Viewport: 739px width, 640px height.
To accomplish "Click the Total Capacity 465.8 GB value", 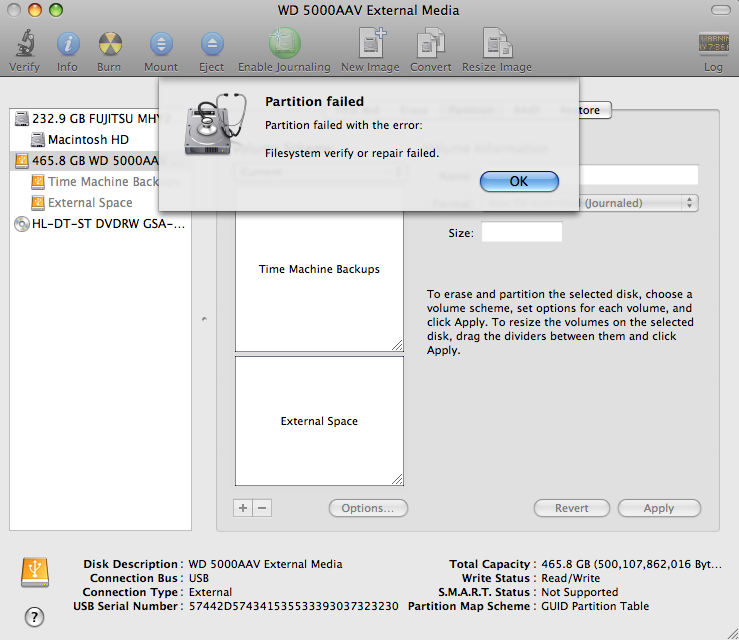I will point(631,564).
